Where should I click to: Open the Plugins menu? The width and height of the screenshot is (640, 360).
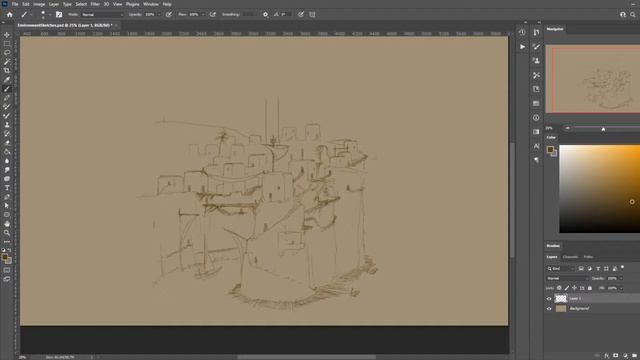(x=132, y=4)
